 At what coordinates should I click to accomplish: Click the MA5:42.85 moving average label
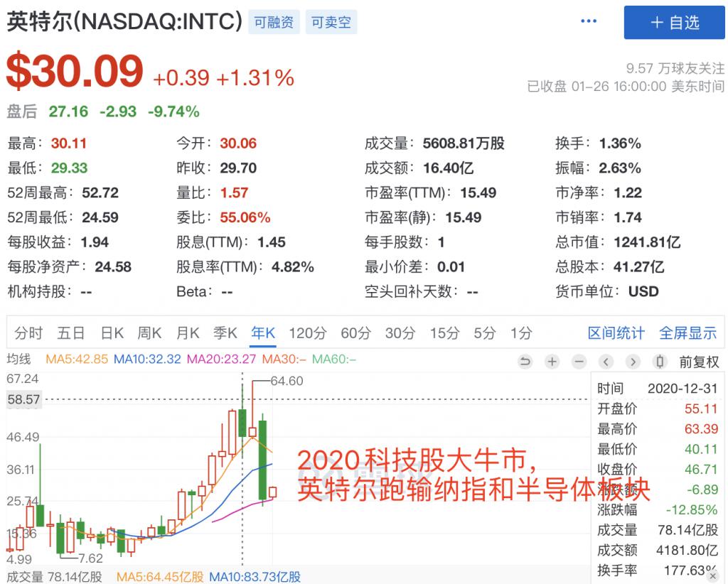[77, 359]
